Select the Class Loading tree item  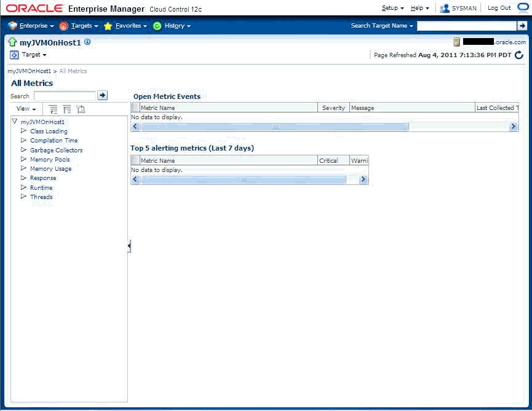pyautogui.click(x=49, y=131)
